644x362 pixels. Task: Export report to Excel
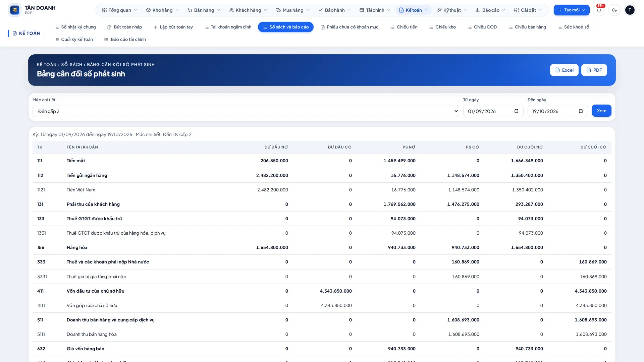click(x=564, y=70)
